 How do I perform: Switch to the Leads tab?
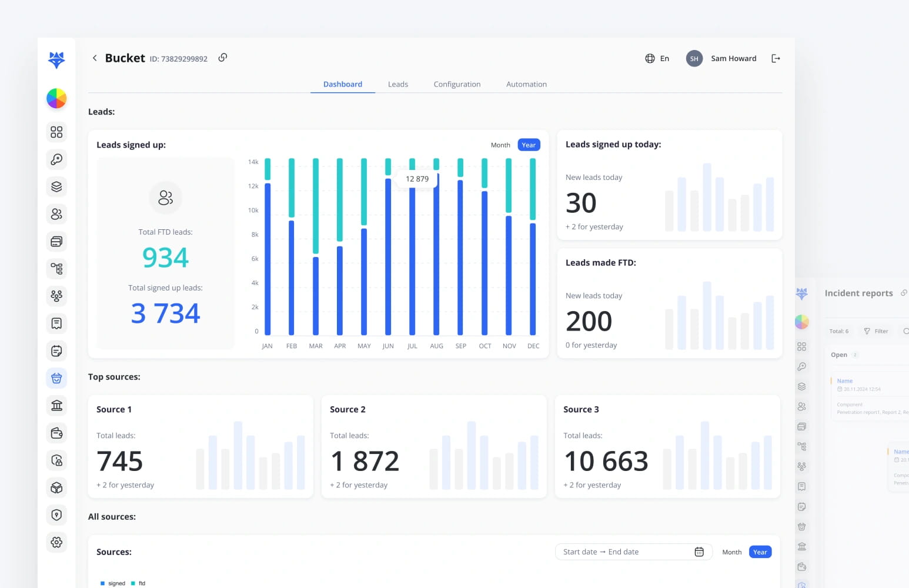[x=397, y=84]
